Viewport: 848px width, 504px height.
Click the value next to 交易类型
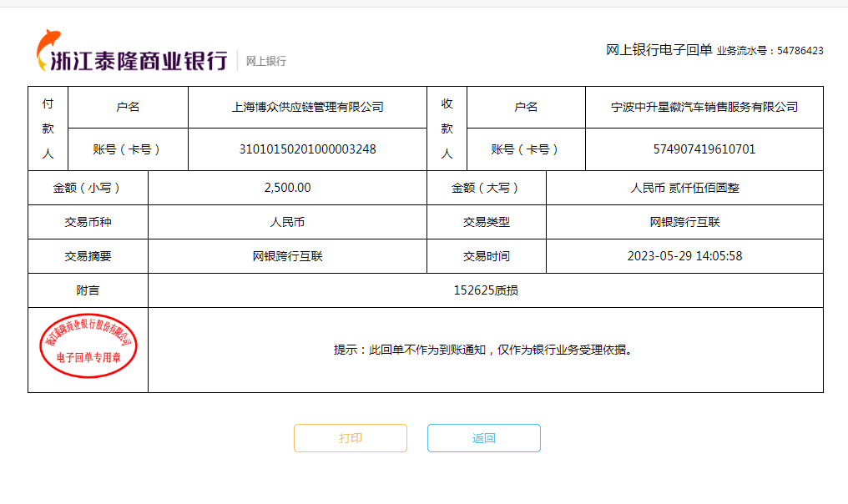point(684,222)
